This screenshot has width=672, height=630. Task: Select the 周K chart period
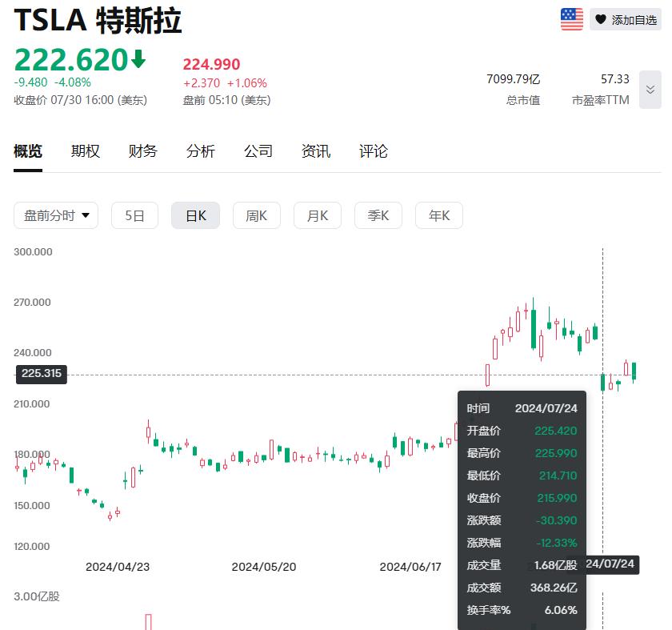[256, 215]
